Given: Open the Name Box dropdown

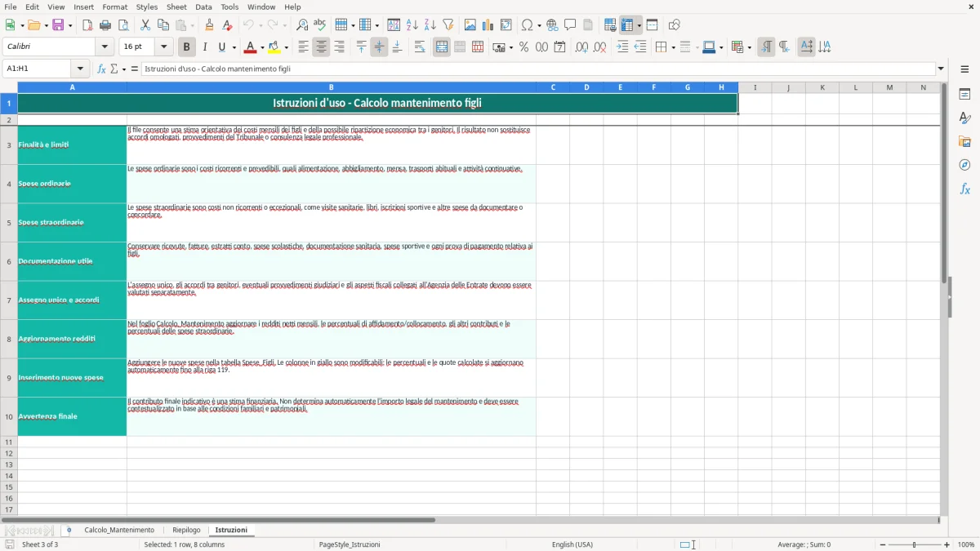Looking at the screenshot, I should pyautogui.click(x=80, y=69).
